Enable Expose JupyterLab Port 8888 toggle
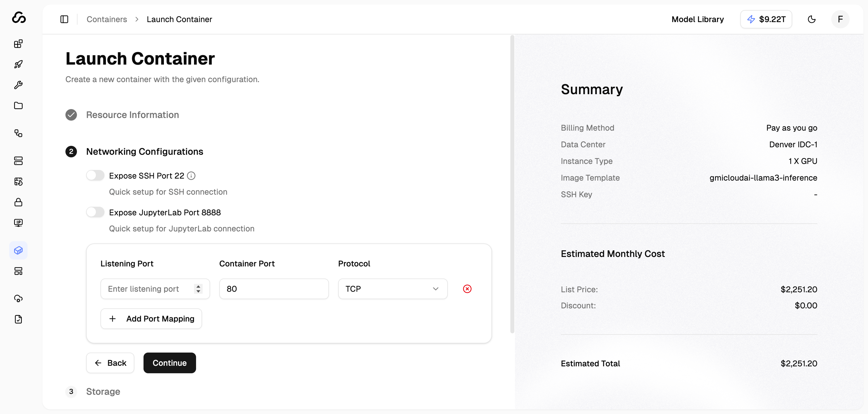 coord(95,212)
